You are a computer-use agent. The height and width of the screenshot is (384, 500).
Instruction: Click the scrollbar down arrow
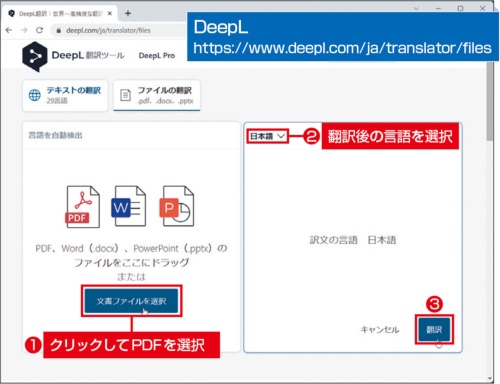point(490,378)
